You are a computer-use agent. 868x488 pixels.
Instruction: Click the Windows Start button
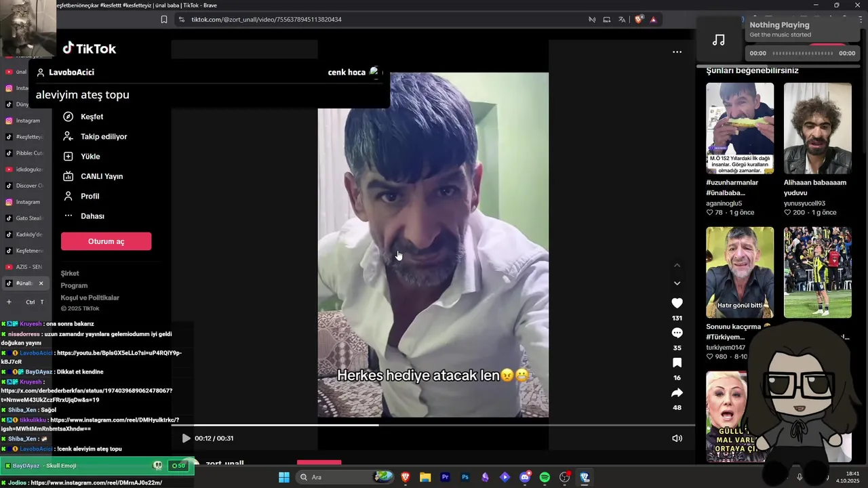[284, 477]
